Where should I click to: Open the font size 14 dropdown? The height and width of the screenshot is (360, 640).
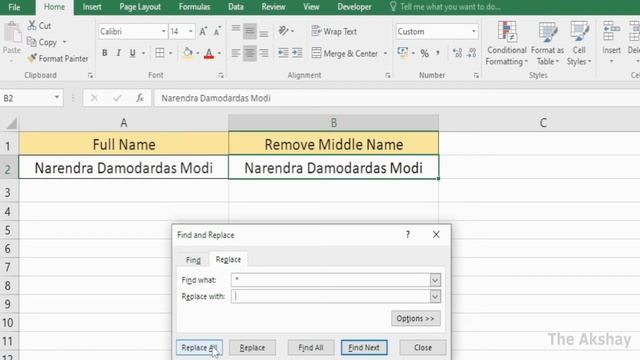coord(190,31)
